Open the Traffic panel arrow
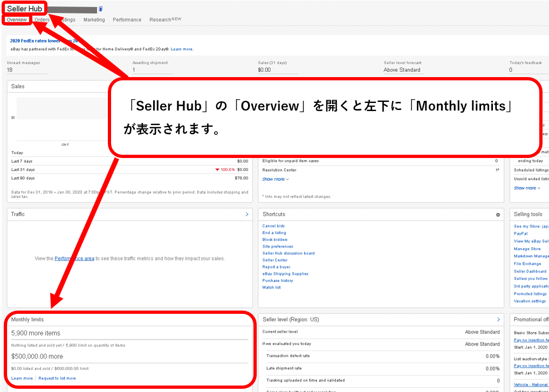 point(247,214)
